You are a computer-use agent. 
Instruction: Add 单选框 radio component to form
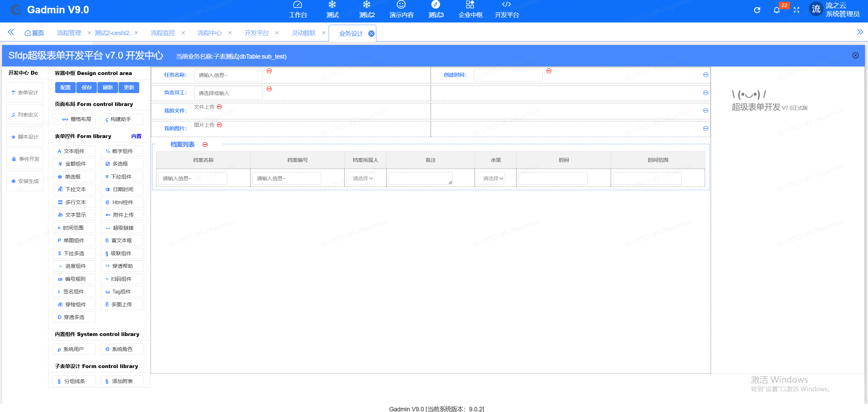[74, 177]
